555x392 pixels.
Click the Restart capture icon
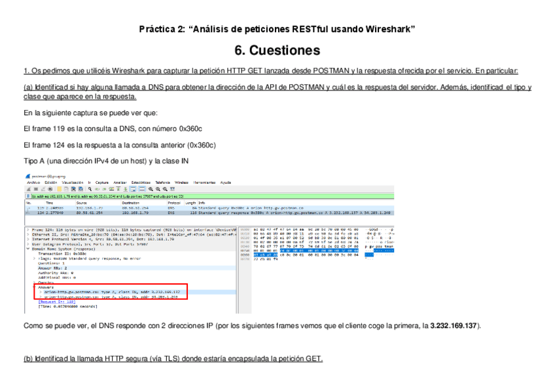43,189
